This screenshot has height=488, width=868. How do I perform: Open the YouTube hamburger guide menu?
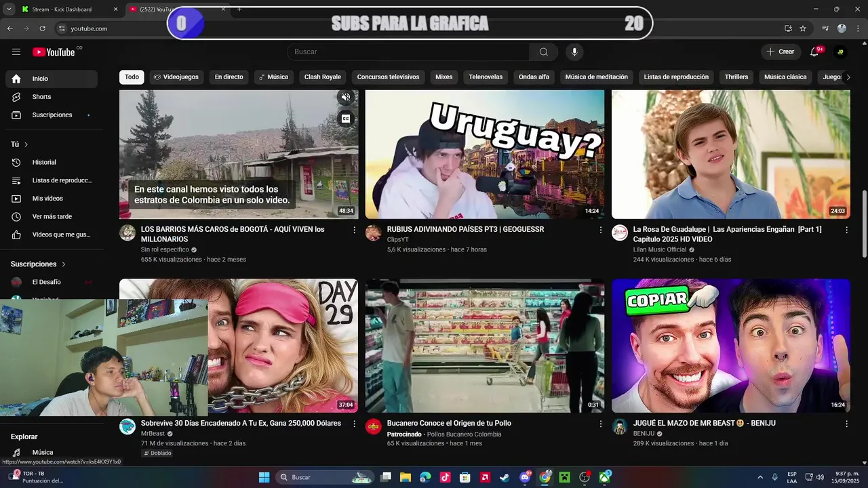pos(16,52)
